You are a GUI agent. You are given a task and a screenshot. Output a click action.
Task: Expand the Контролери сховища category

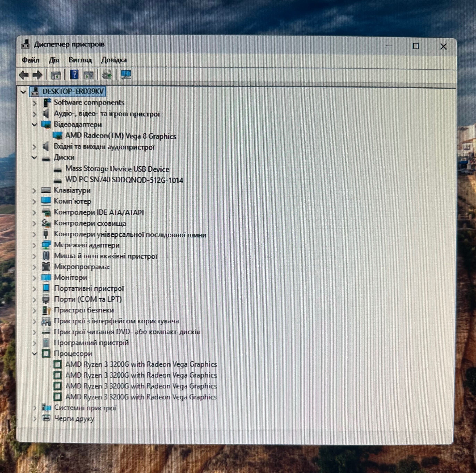[35, 223]
